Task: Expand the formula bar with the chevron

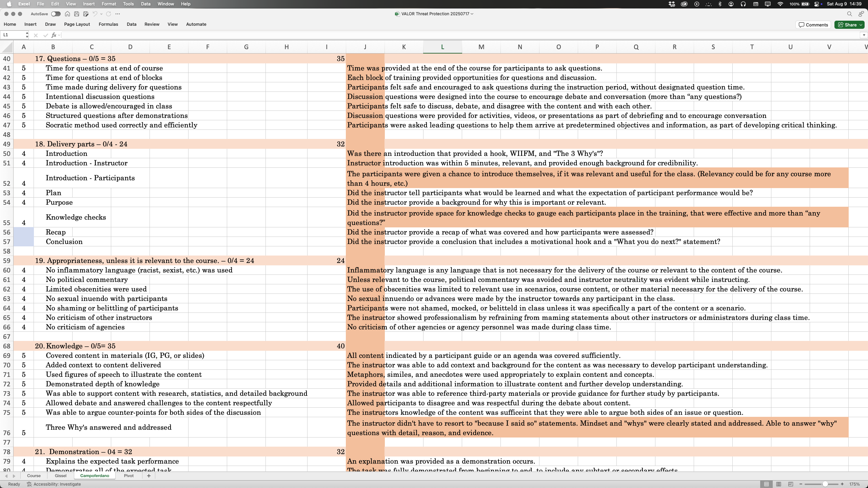Action: [x=864, y=35]
